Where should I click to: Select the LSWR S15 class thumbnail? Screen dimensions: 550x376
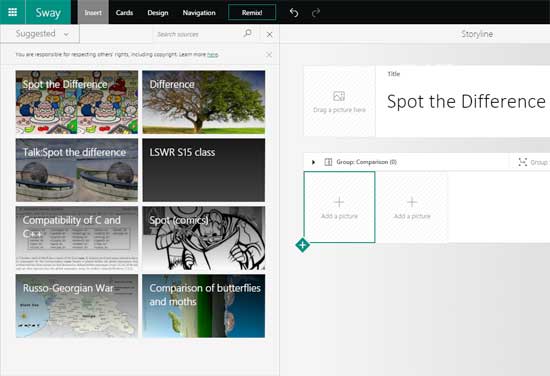tap(203, 170)
